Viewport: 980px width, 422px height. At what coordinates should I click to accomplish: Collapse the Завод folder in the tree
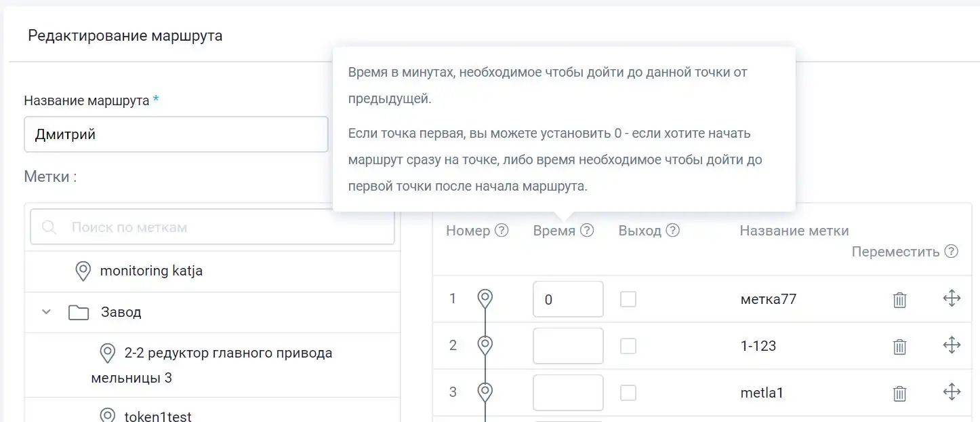(x=45, y=312)
